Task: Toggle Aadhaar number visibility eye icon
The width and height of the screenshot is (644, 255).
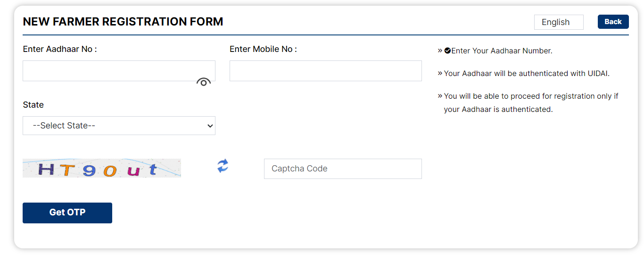Action: pyautogui.click(x=203, y=82)
